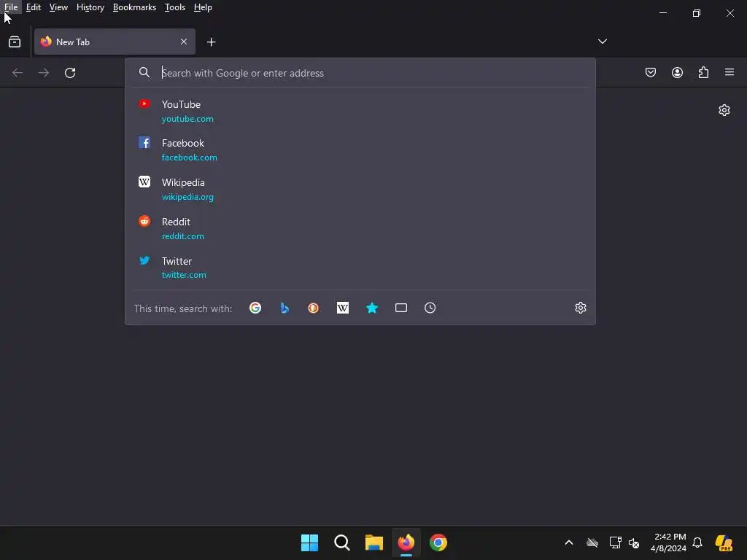Open Windows taskbar search
This screenshot has height=560, width=747.
pyautogui.click(x=341, y=542)
